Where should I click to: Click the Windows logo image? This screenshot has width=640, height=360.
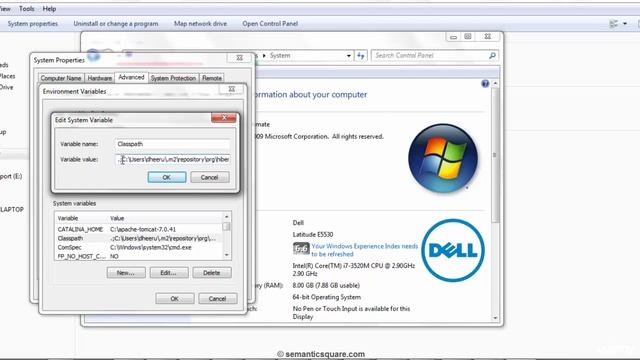click(x=443, y=158)
